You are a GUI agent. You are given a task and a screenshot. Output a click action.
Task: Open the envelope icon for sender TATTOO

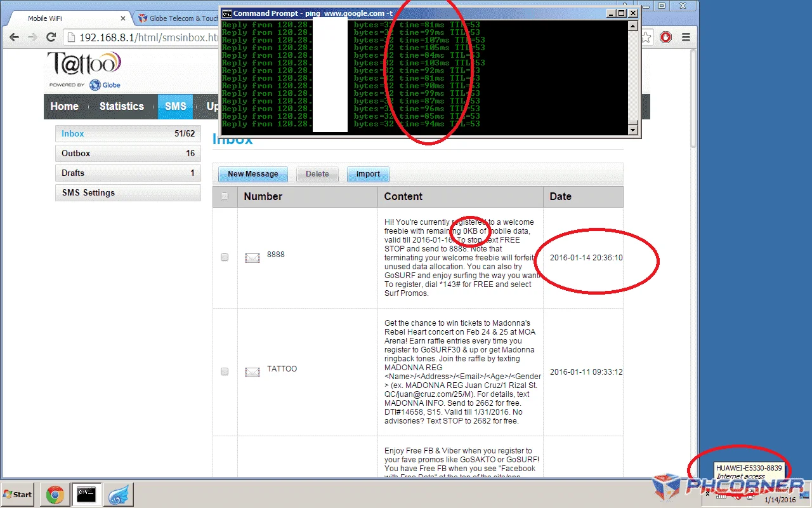252,371
